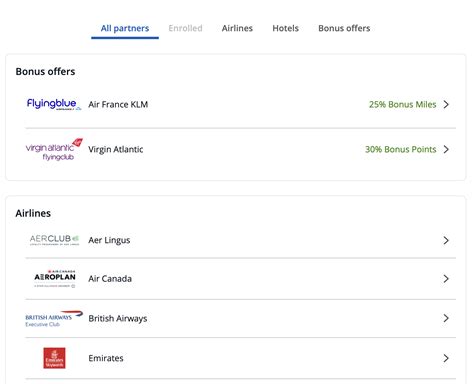
Task: Switch to the All partners tab
Action: coord(125,28)
